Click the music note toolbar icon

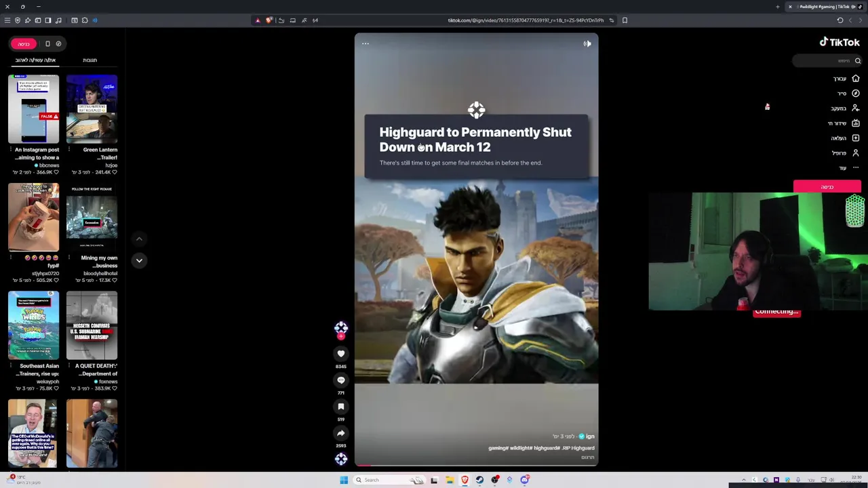pyautogui.click(x=58, y=20)
